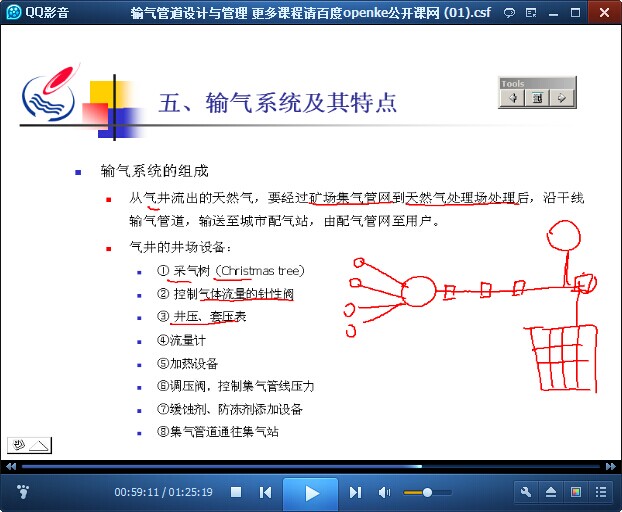The height and width of the screenshot is (512, 622).
Task: Click list item ⑧集气管道通往集气站
Action: [218, 431]
